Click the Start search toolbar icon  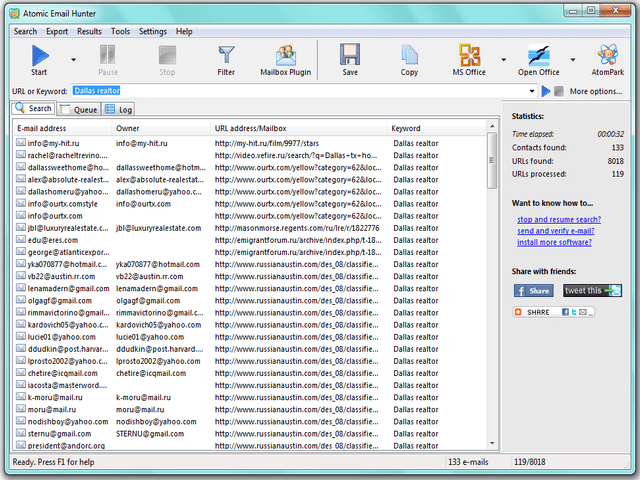[39, 57]
